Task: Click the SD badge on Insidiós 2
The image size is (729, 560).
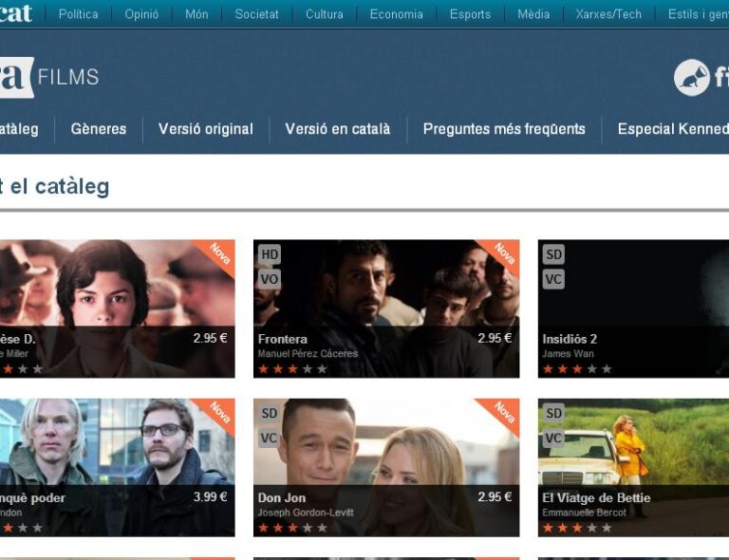Action: pos(553,254)
